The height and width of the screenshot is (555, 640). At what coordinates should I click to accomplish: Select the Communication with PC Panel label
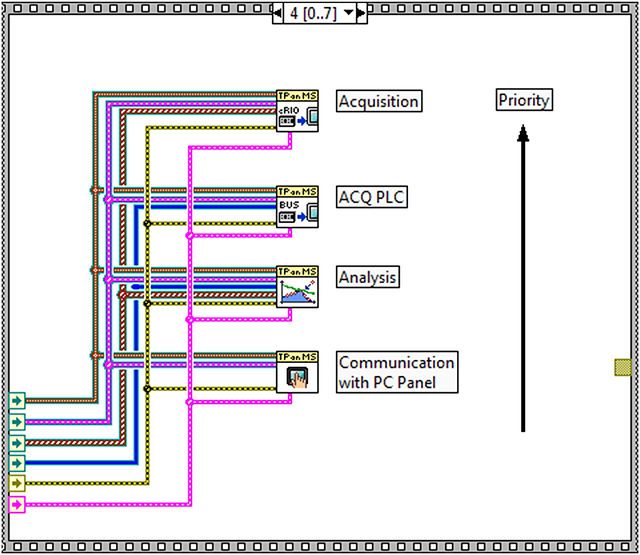(397, 372)
